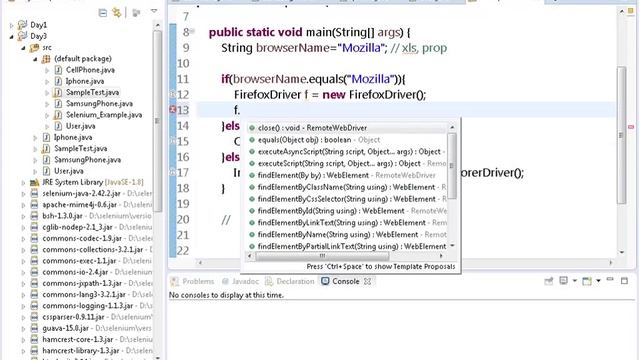Expand CellPhone.java in default package
Viewport: 640px width, 360px height.
point(47,70)
